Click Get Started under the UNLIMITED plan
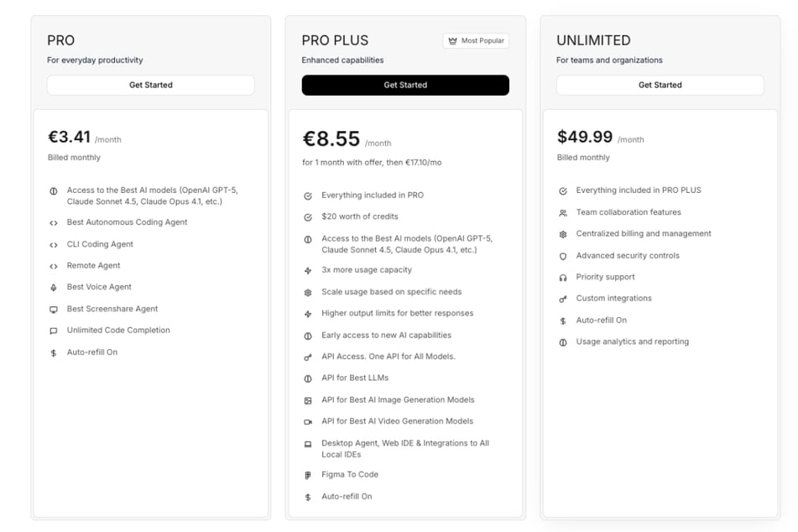798x532 pixels. [660, 85]
